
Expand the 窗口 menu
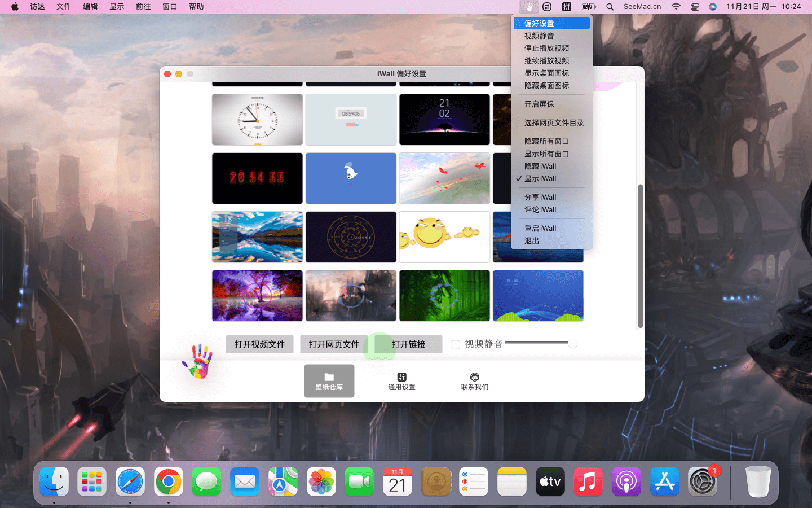point(170,7)
